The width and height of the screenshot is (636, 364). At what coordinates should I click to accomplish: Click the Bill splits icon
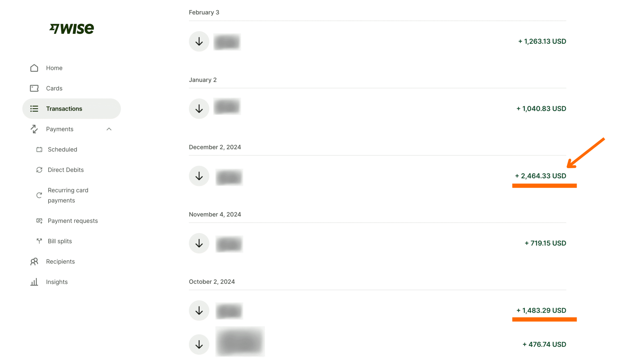39,241
